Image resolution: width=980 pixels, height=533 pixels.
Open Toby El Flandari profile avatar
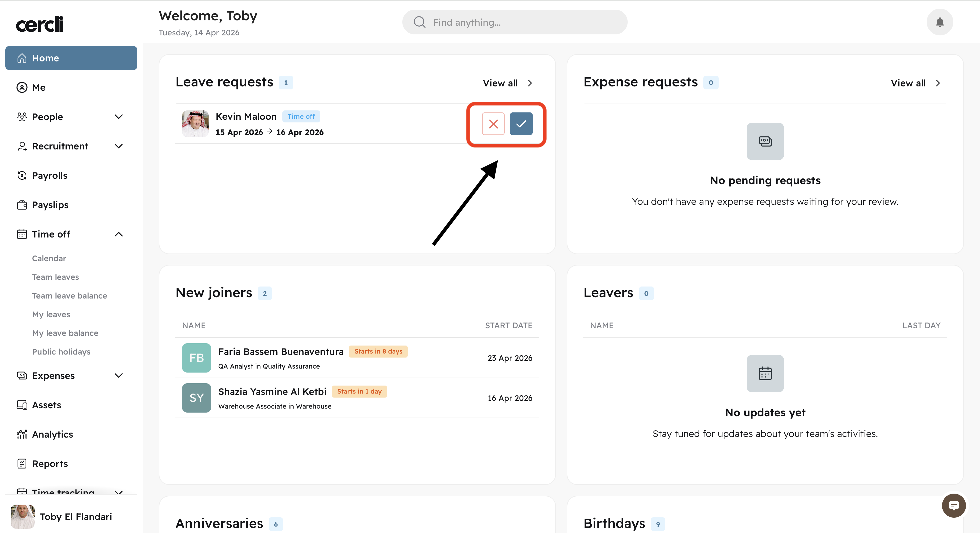[22, 516]
